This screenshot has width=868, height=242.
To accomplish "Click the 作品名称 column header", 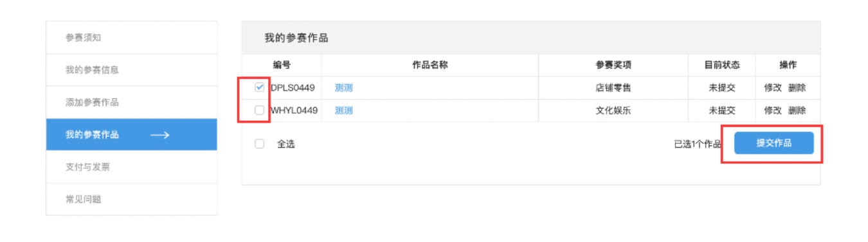I will [430, 65].
